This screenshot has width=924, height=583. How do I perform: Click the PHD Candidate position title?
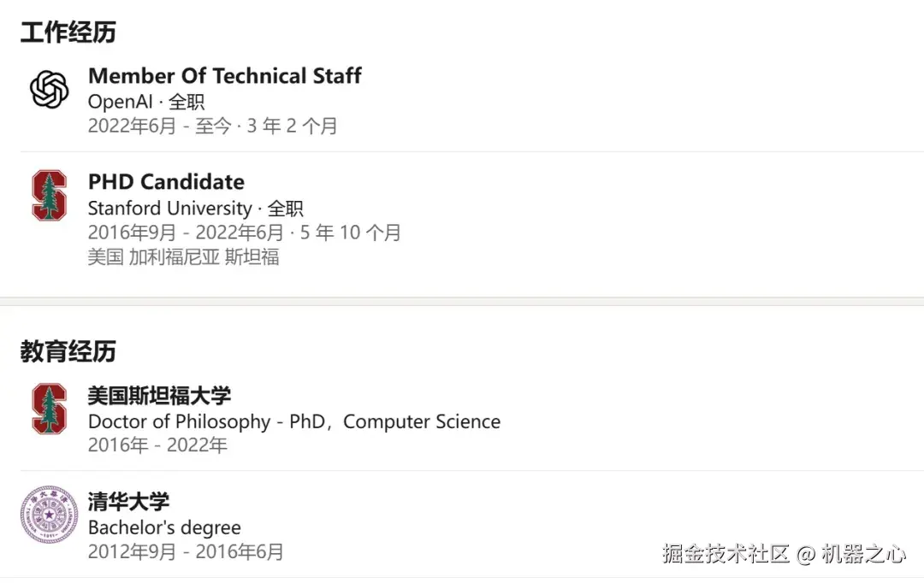pos(165,181)
